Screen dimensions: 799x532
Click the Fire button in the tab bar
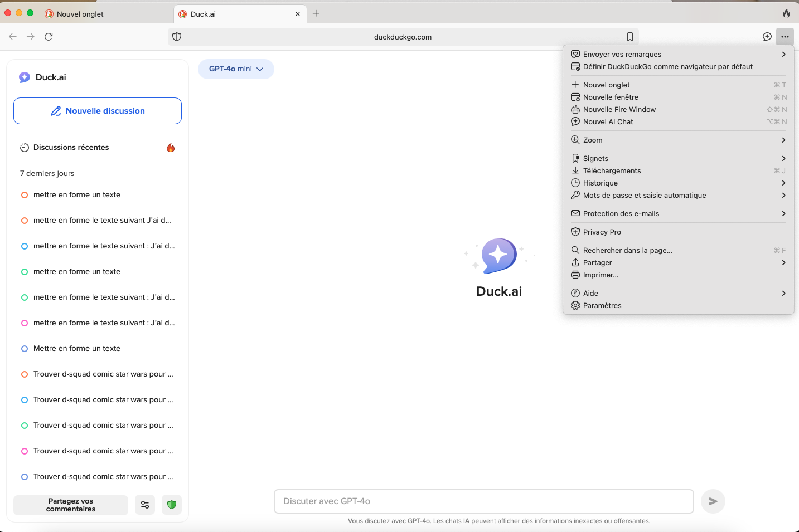pyautogui.click(x=786, y=13)
